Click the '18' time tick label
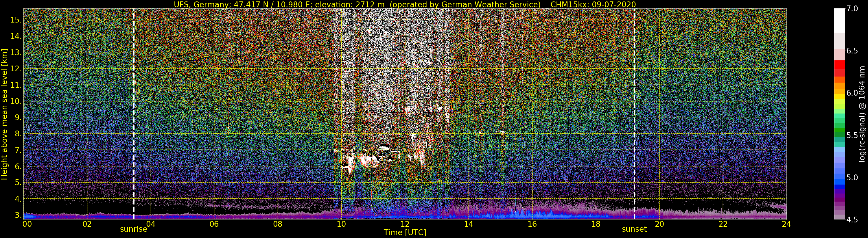This screenshot has width=868, height=238. (596, 224)
